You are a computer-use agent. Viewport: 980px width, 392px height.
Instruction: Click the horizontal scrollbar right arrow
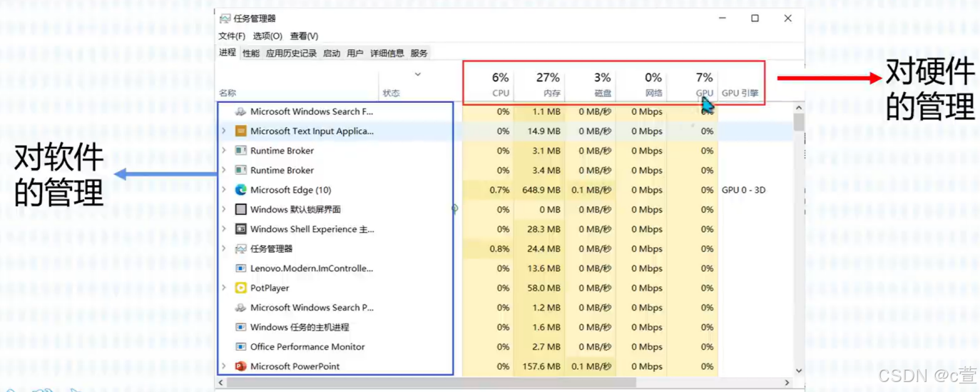point(787,383)
